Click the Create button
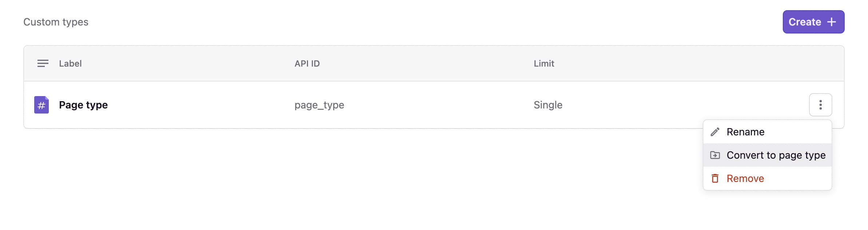Viewport: 868px width, 230px height. click(813, 22)
